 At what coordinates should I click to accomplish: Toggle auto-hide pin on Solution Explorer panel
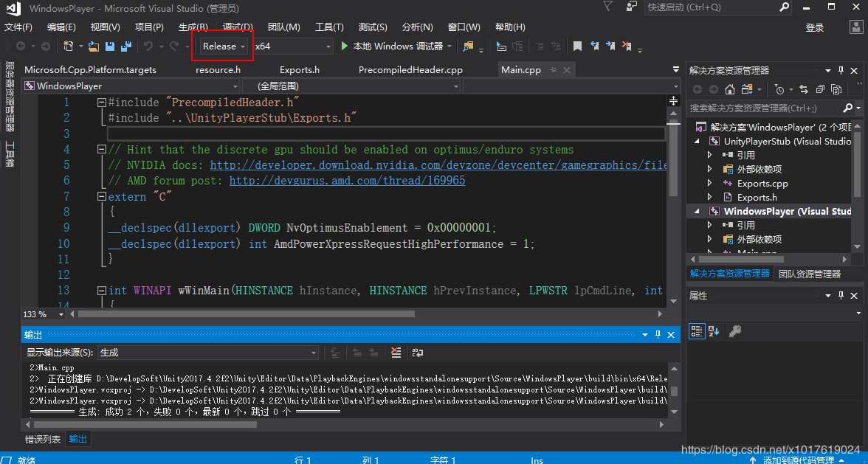coord(840,71)
